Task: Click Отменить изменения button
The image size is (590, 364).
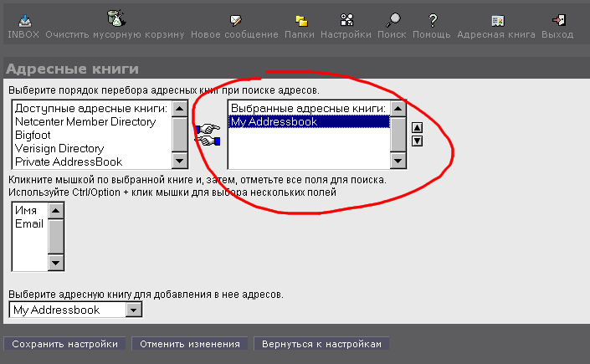Action: tap(190, 344)
